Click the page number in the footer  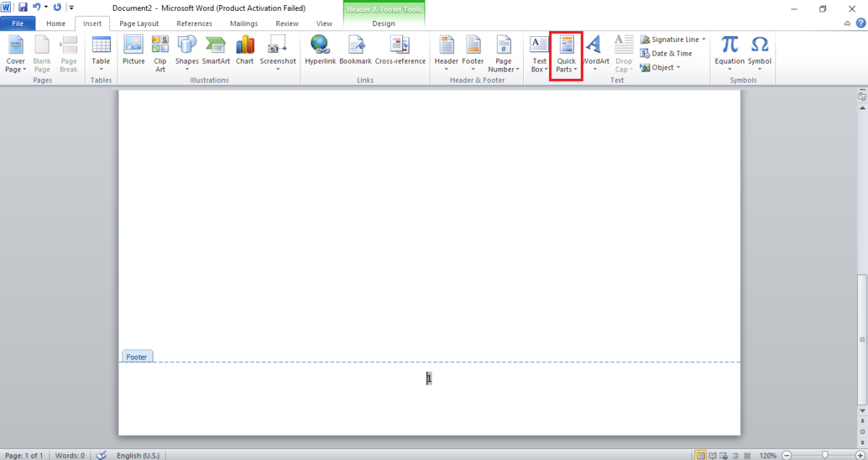tap(429, 378)
